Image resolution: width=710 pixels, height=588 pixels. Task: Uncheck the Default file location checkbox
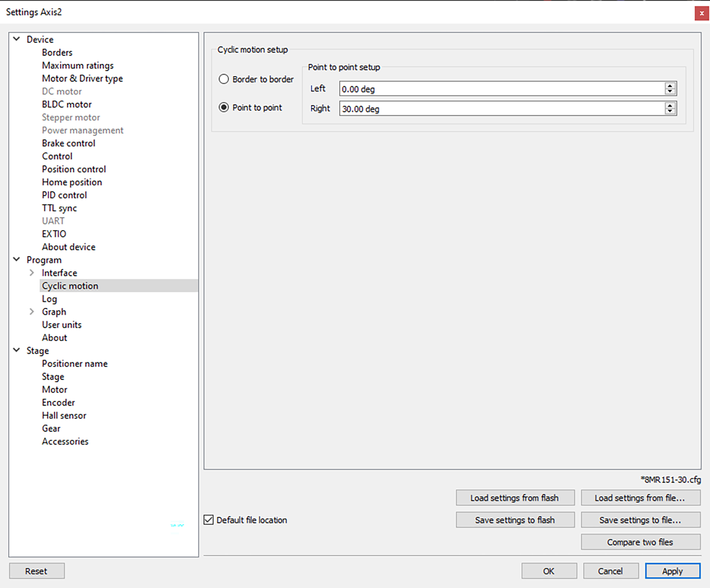[209, 520]
